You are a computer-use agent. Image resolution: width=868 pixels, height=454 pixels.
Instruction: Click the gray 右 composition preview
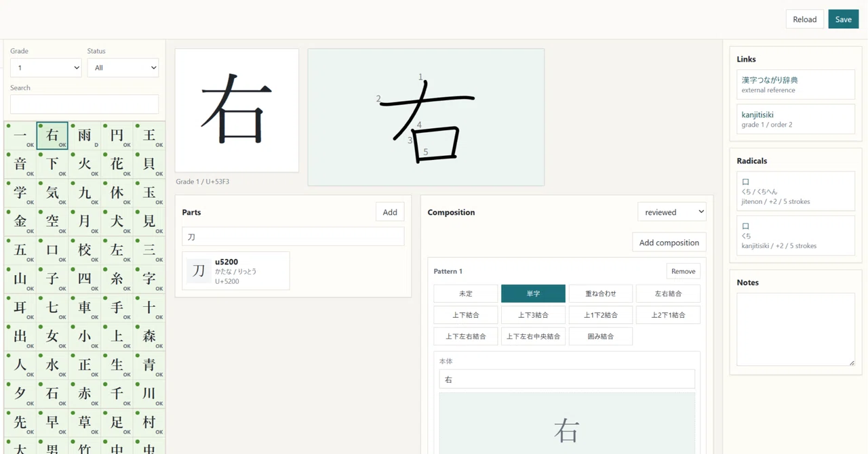(x=567, y=424)
